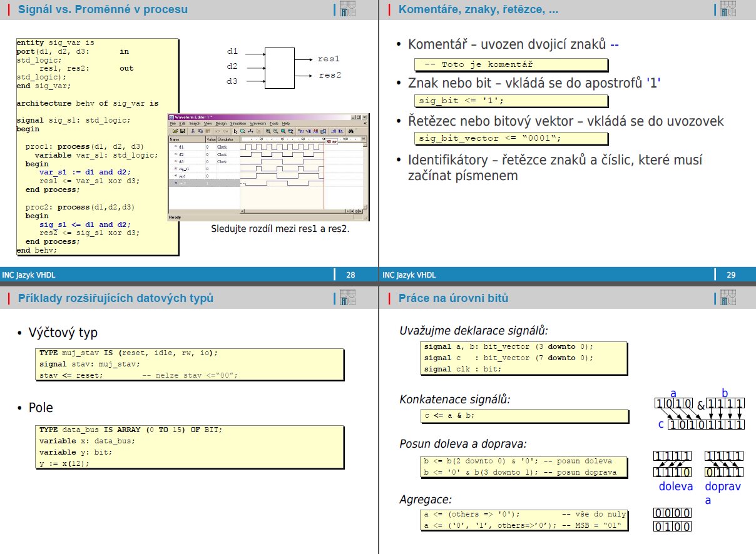Click the code line 'signal clk : bit;'
Screen dimensions: 756x554
click(x=463, y=370)
